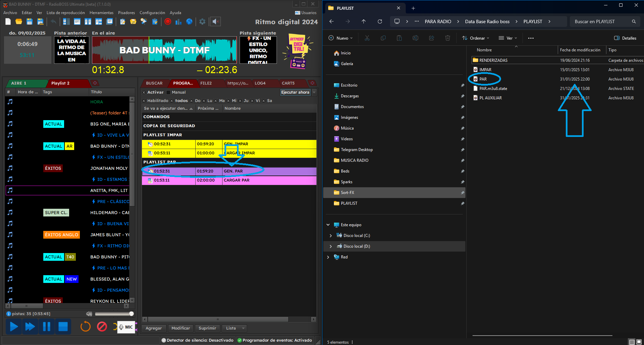Expand the Red tree node
The height and width of the screenshot is (345, 644).
[x=328, y=257]
